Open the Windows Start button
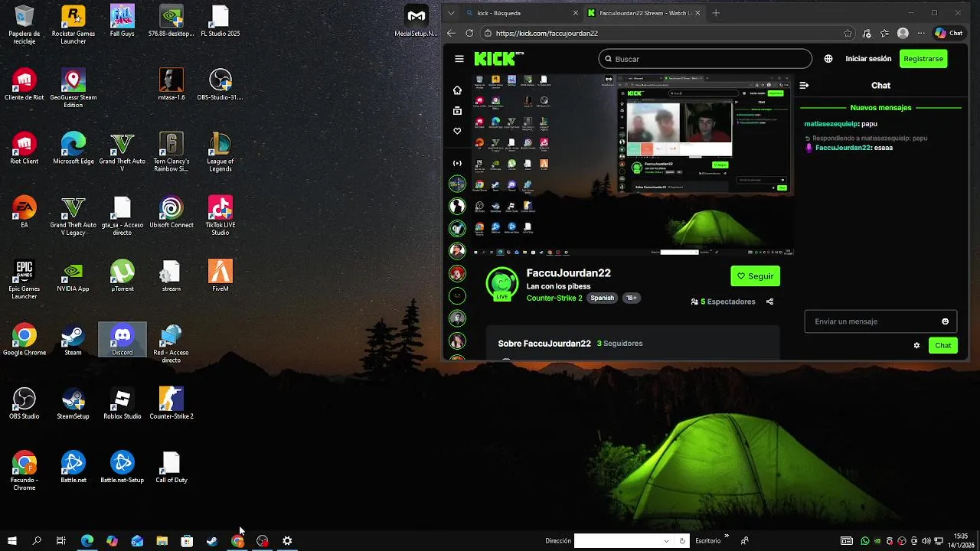This screenshot has width=980, height=551. 12,541
